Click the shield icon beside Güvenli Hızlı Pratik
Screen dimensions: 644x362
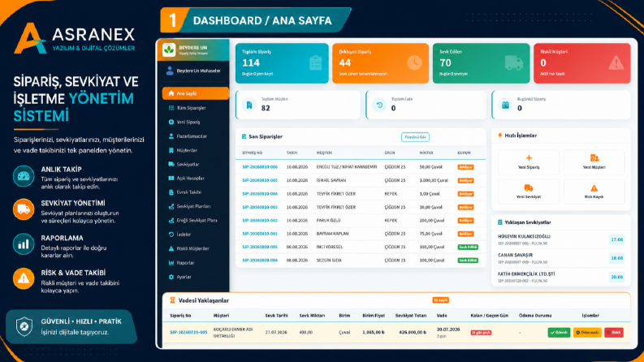24,327
